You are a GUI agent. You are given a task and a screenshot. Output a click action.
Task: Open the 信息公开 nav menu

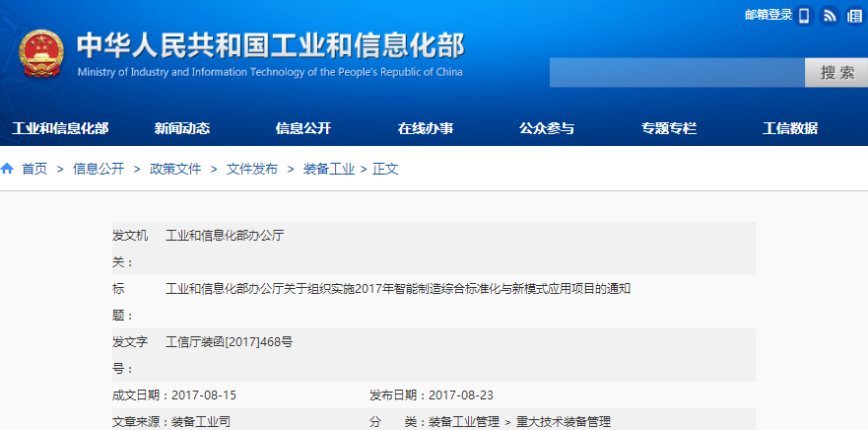point(303,128)
